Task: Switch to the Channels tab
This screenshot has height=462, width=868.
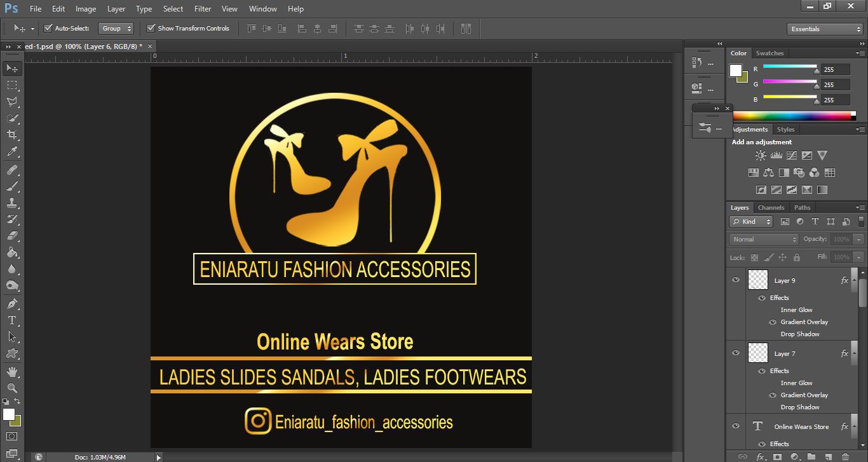Action: tap(771, 208)
